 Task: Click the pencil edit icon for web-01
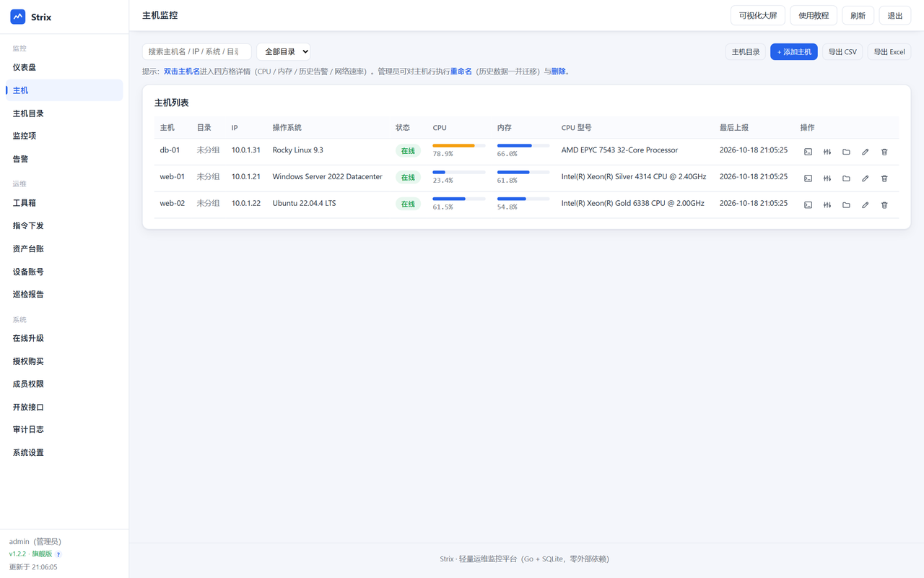(866, 178)
